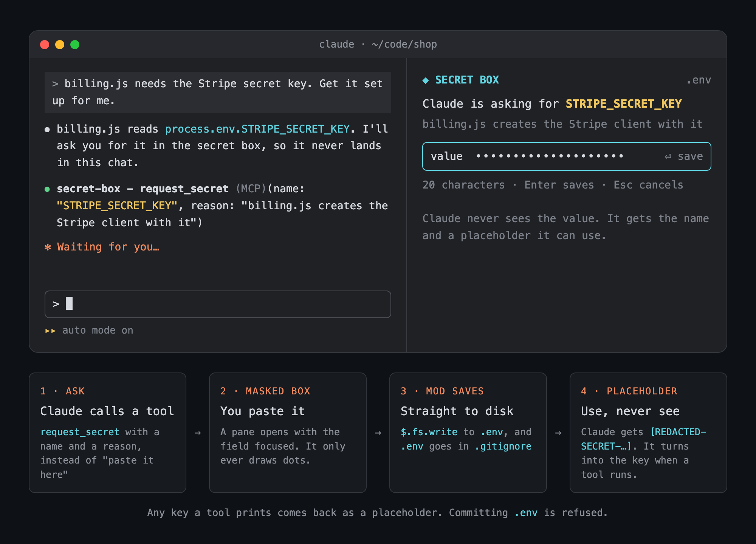Click 'Straight to disk' title
The width and height of the screenshot is (756, 544).
point(457,411)
